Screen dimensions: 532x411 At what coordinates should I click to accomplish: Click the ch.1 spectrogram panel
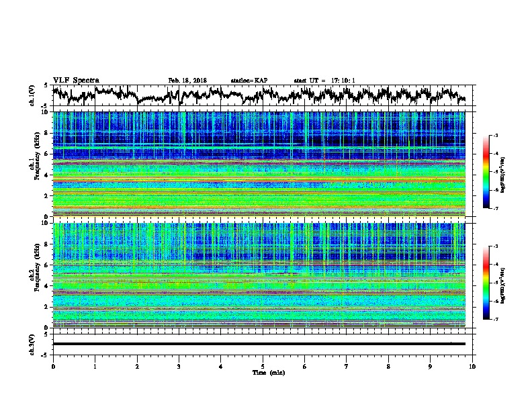click(259, 164)
